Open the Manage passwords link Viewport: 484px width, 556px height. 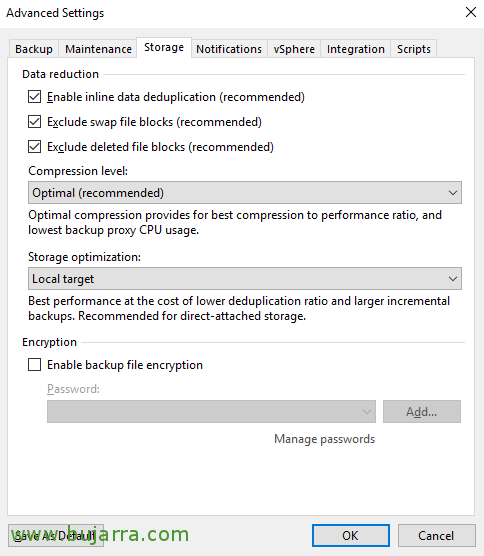click(324, 439)
